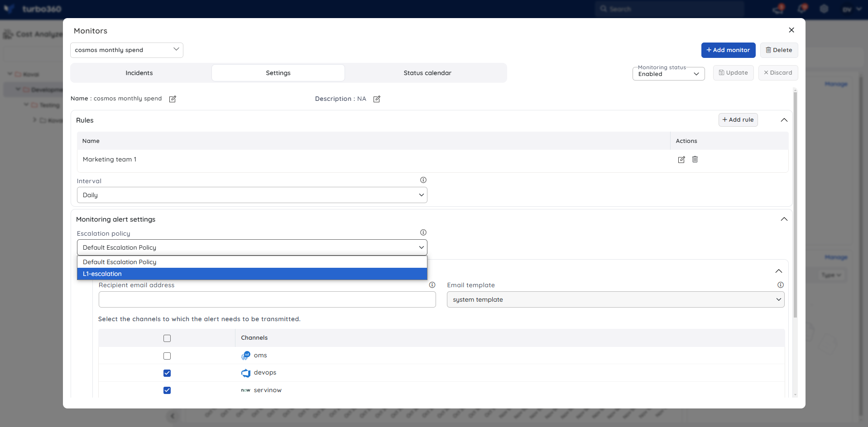Image resolution: width=868 pixels, height=427 pixels.
Task: Show info tooltip for Email template
Action: point(781,285)
